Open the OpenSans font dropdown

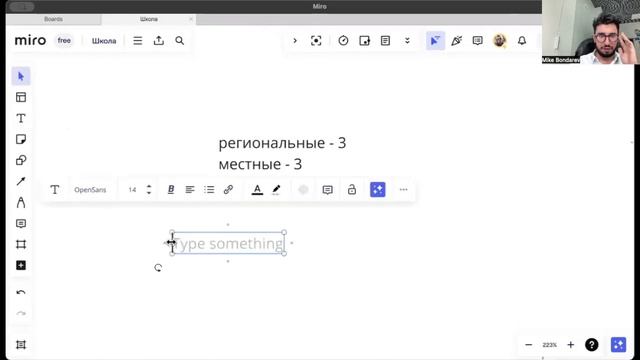pyautogui.click(x=90, y=190)
